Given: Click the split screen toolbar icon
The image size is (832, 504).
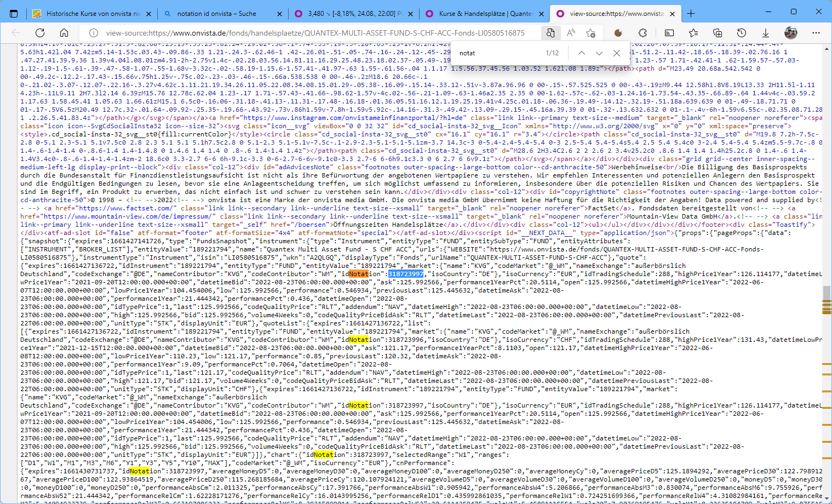Looking at the screenshot, I should tap(669, 33).
